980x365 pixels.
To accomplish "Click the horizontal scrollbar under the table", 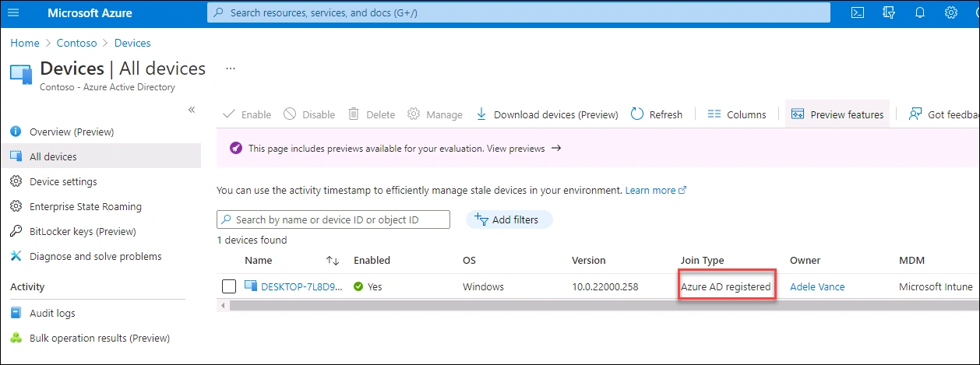I will pyautogui.click(x=604, y=305).
